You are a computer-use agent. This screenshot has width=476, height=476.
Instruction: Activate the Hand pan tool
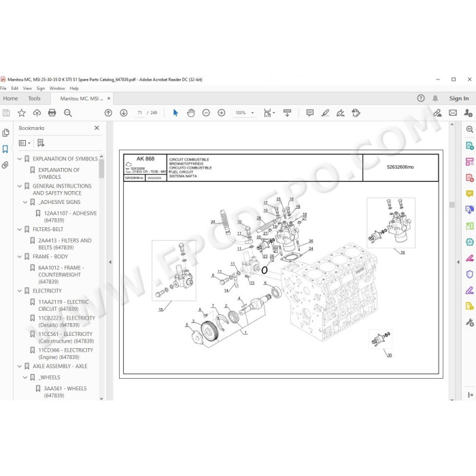(x=190, y=113)
